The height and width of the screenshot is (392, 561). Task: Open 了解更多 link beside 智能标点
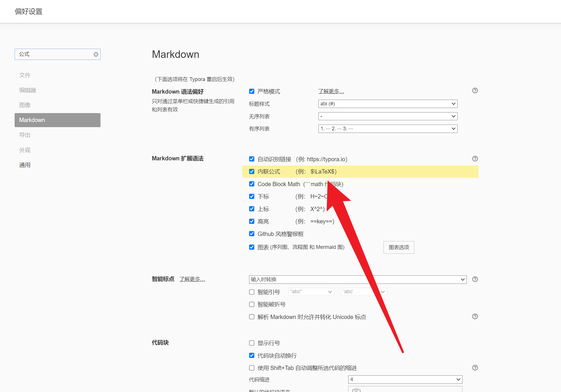click(192, 279)
